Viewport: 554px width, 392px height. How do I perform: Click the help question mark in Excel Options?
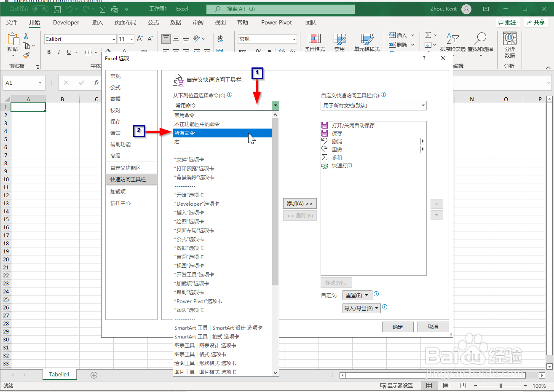[424, 59]
